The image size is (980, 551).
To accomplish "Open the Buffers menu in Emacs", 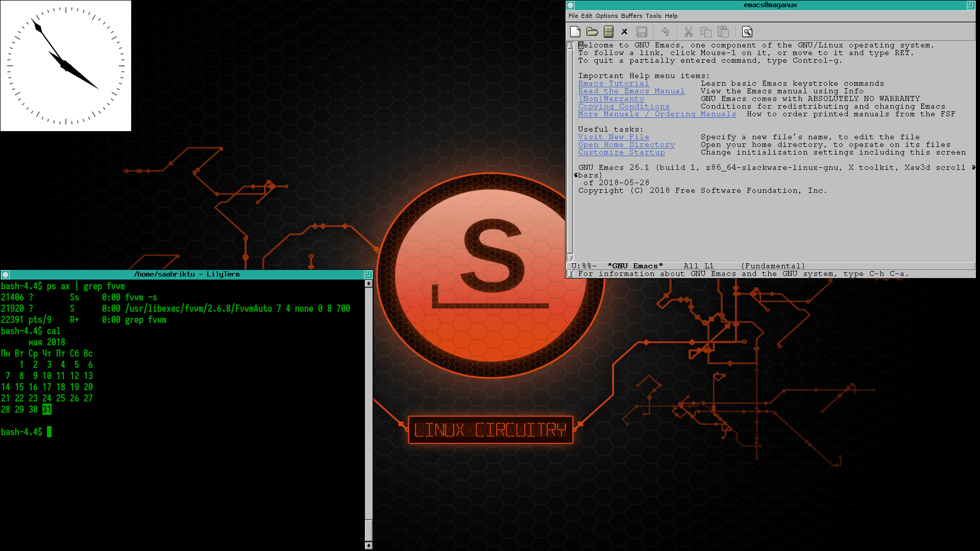I will pos(632,16).
